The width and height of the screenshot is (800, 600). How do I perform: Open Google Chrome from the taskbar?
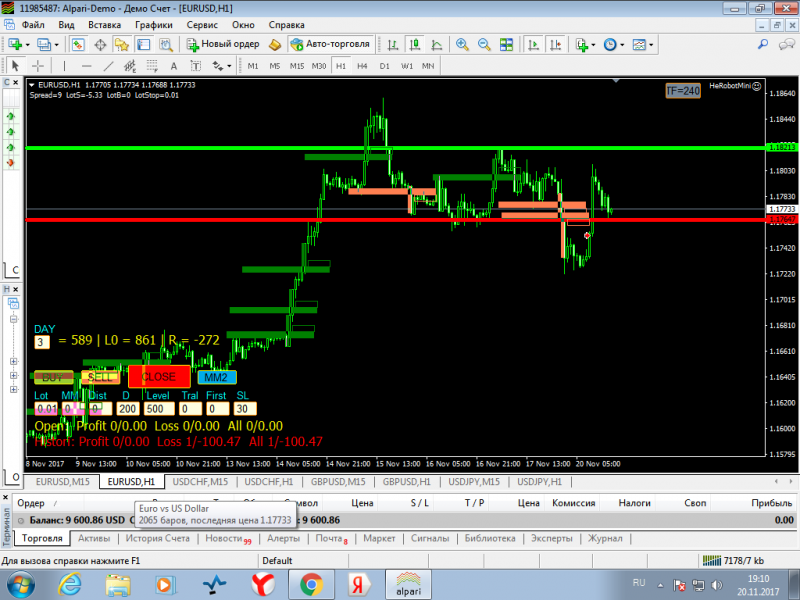[x=311, y=585]
